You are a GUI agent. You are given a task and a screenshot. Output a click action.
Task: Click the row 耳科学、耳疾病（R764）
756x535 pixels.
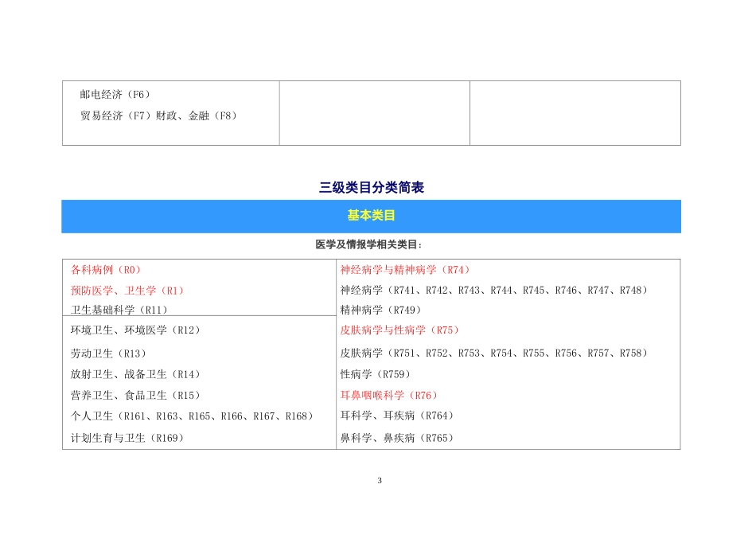[398, 416]
